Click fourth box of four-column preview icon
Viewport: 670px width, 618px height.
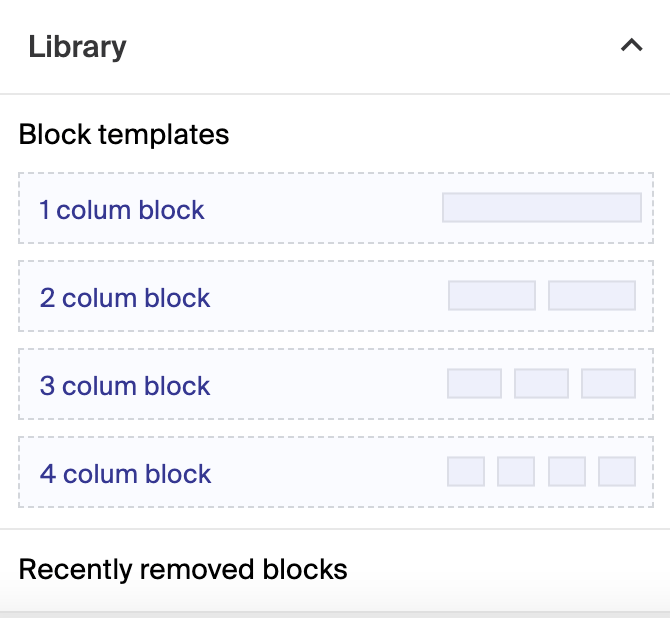point(617,472)
